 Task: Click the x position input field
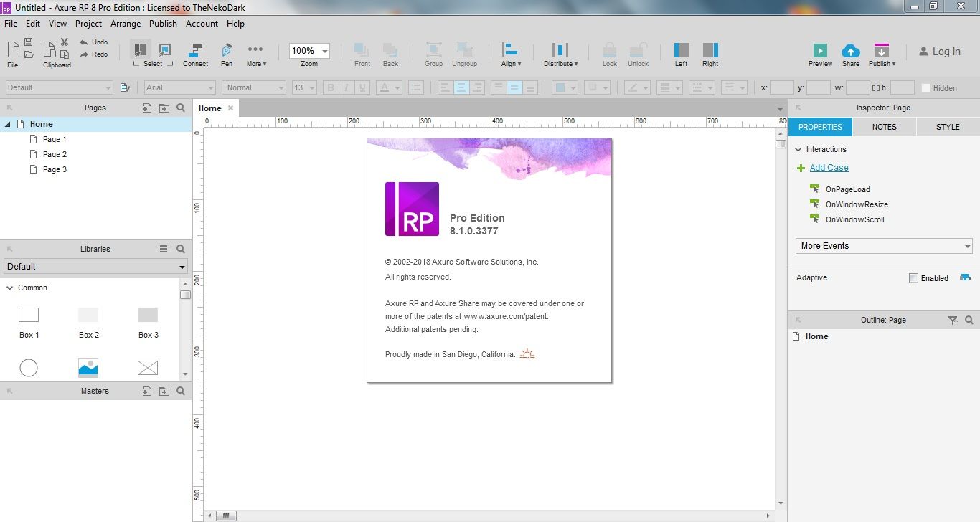pyautogui.click(x=781, y=87)
